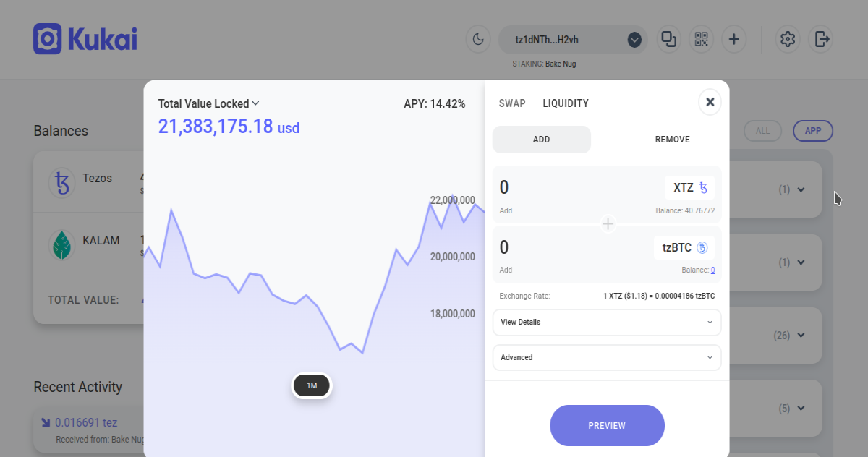The width and height of the screenshot is (868, 457).
Task: Show QR code with the QR icon
Action: coord(701,39)
